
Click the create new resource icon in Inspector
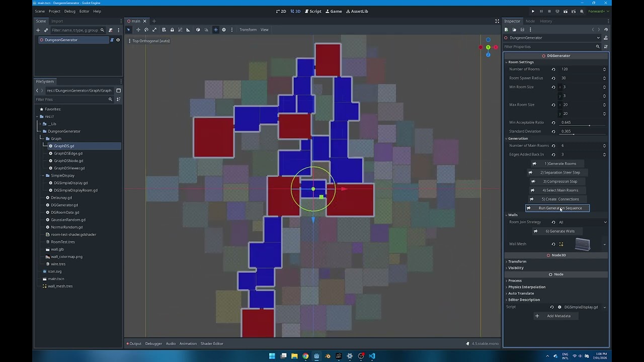(507, 30)
